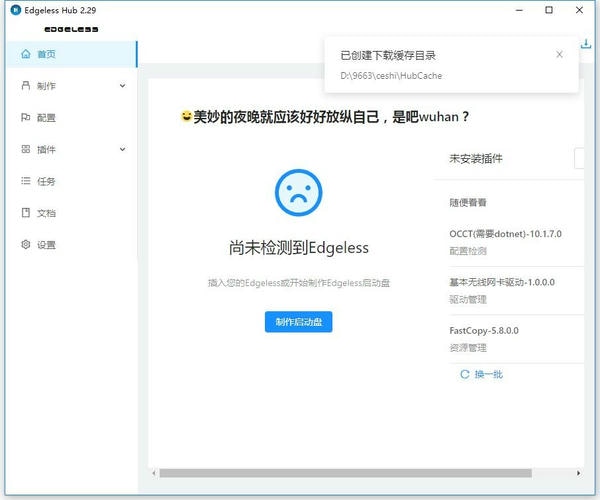600x500 pixels.
Task: Expand the 插件 submenu chevron
Action: (122, 149)
